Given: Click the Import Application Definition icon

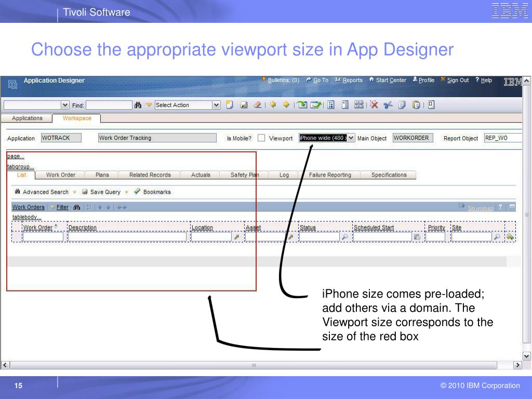Looking at the screenshot, I should [x=302, y=105].
